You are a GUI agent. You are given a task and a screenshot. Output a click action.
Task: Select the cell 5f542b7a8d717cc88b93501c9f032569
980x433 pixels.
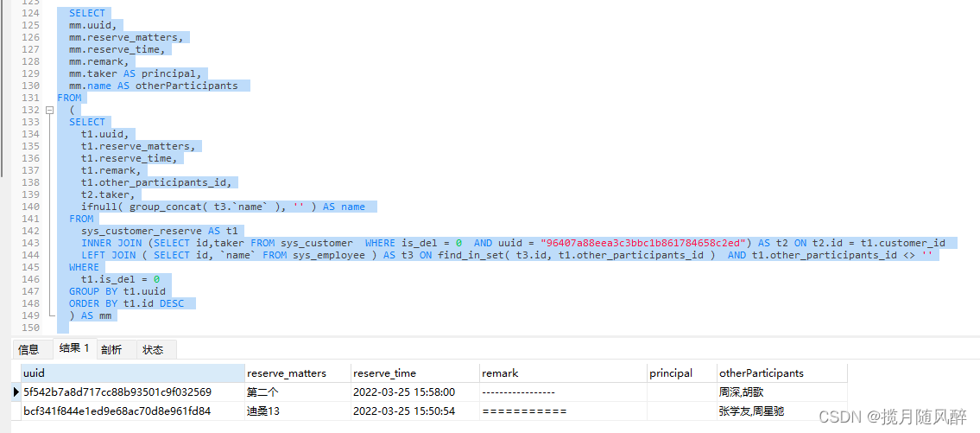[x=132, y=392]
